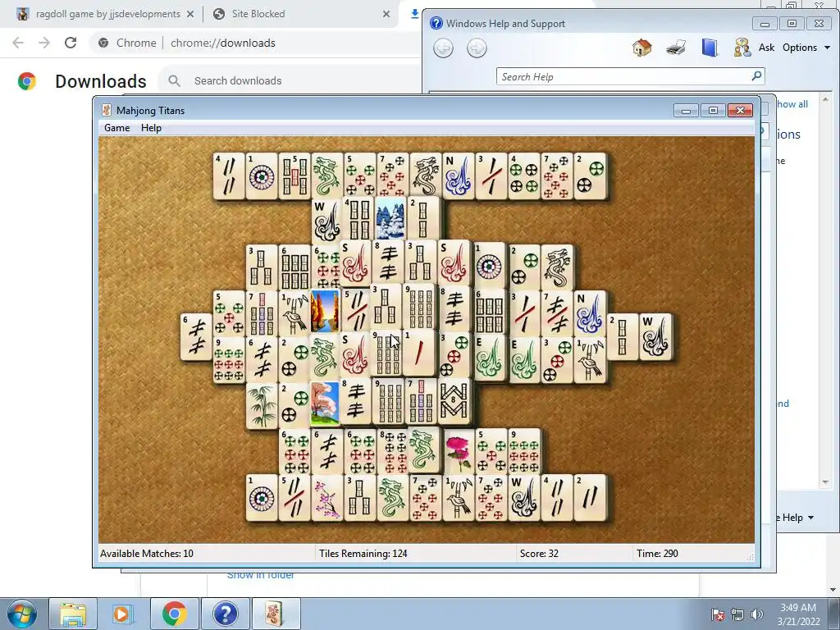
Task: Select the red peony flower tile
Action: click(458, 452)
